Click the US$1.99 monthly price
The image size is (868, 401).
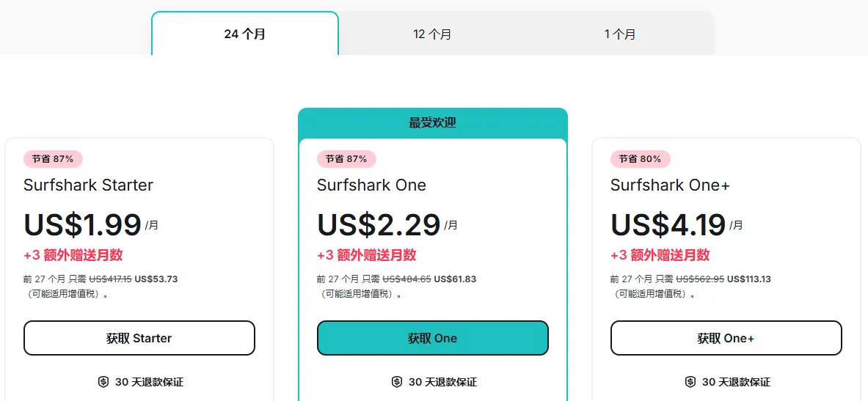pyautogui.click(x=82, y=225)
